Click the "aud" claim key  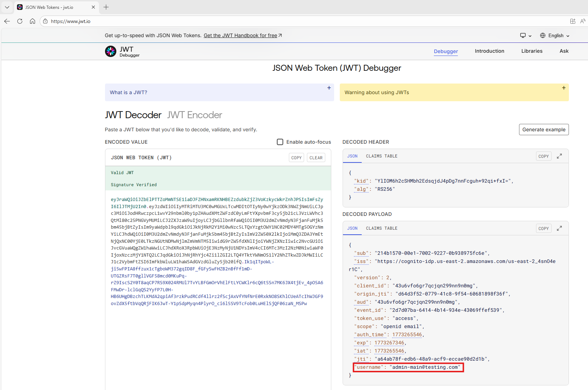tap(361, 302)
